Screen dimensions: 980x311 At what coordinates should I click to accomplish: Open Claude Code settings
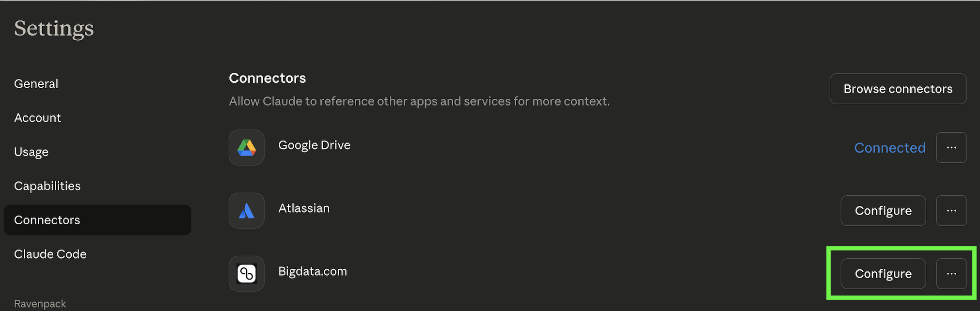[x=50, y=253]
